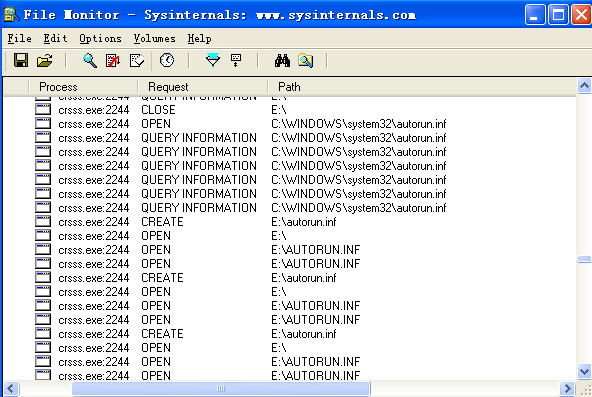
Task: Open the Help menu
Action: [199, 38]
